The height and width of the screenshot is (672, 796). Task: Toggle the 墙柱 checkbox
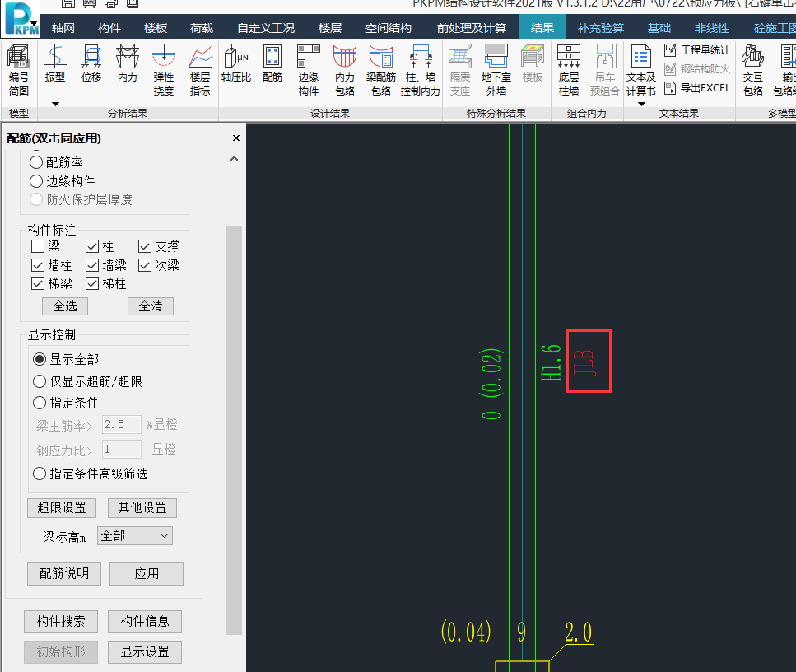point(38,265)
